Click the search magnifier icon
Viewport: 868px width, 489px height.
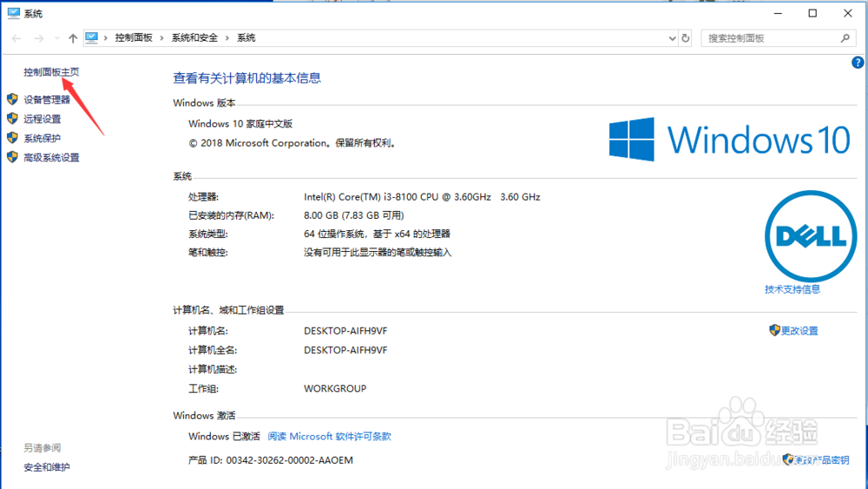pyautogui.click(x=845, y=38)
